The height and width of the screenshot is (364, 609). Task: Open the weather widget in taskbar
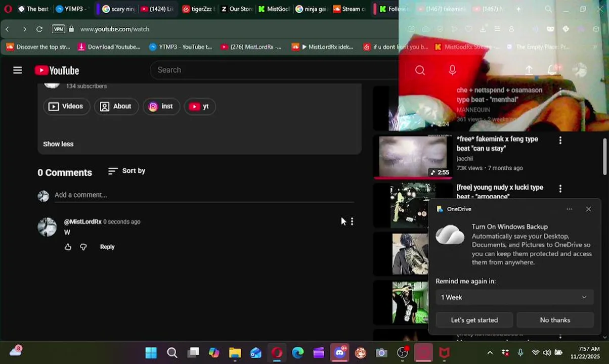[x=16, y=351]
